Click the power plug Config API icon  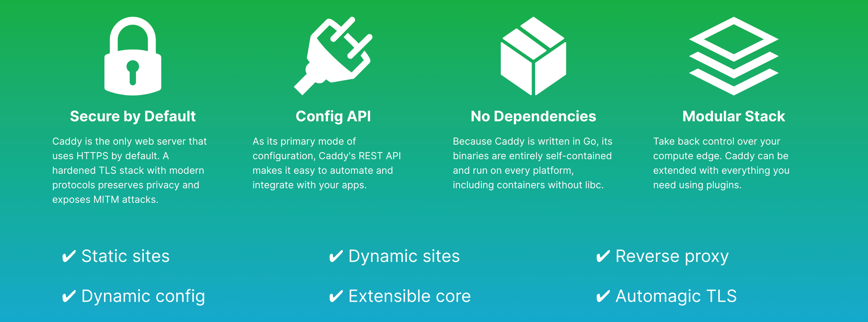coord(333,56)
